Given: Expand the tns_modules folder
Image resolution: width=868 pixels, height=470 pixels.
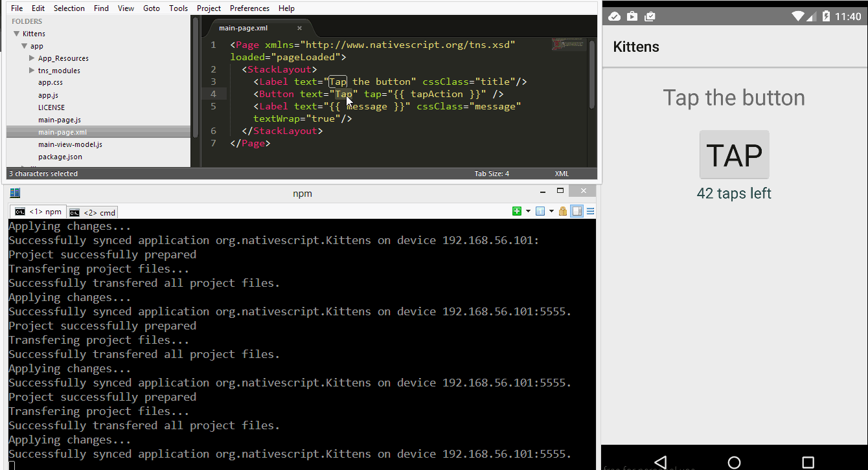Looking at the screenshot, I should [x=32, y=71].
